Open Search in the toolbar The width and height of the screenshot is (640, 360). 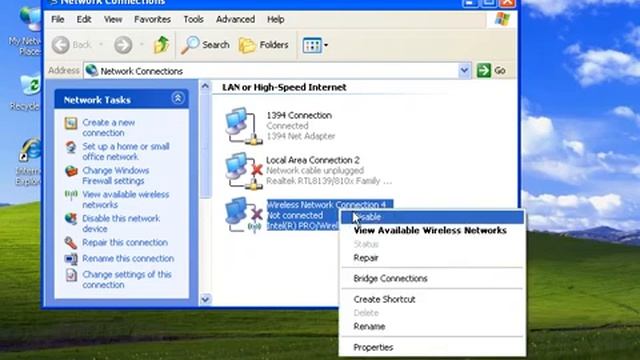click(x=205, y=45)
